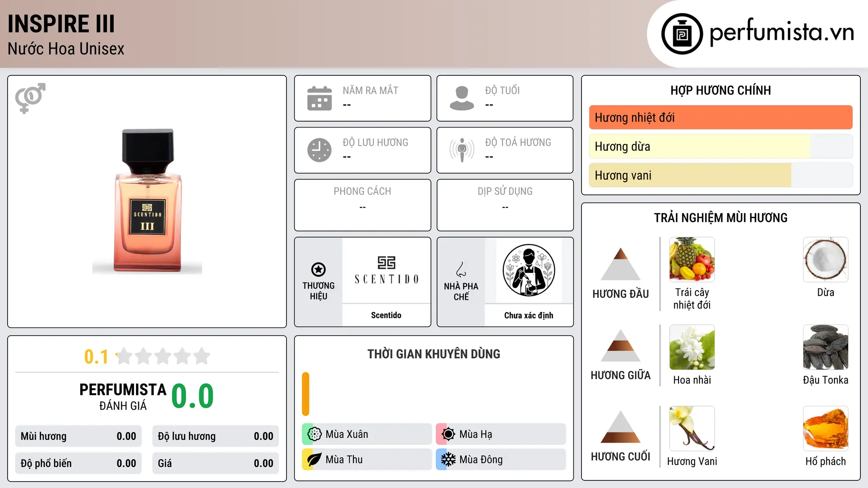Click the first rating star
The height and width of the screenshot is (488, 868).
(x=124, y=356)
